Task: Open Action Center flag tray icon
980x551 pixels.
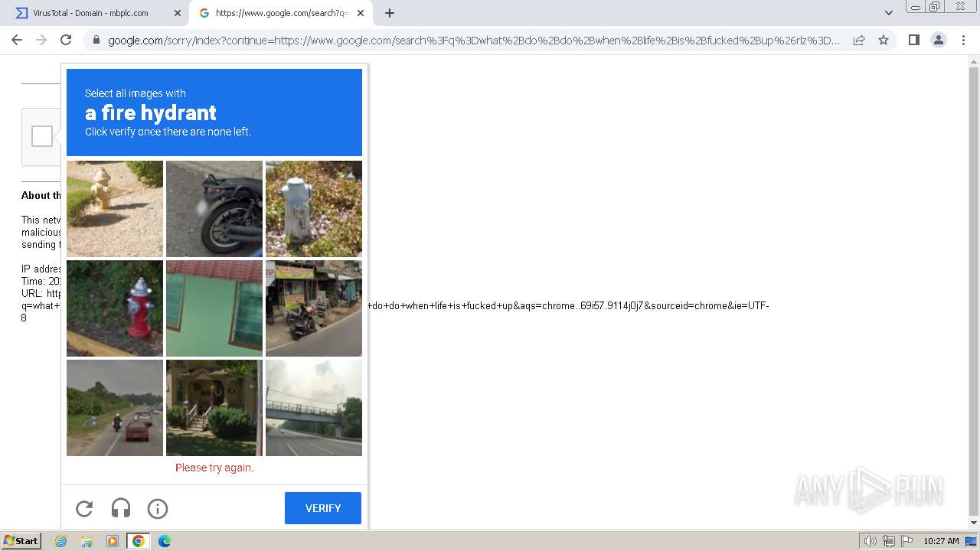Action: 907,541
